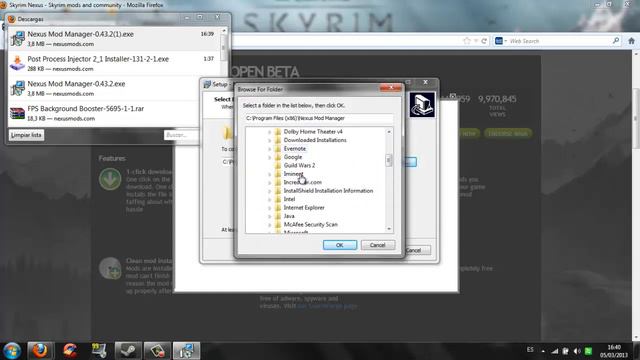The image size is (640, 360).
Task: Click the Buscar search field in Descargas
Action: [181, 135]
